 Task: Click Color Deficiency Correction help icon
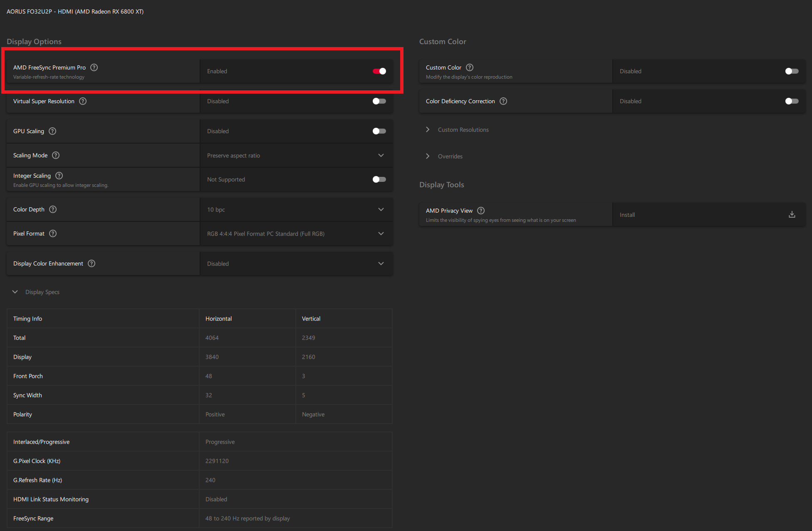click(503, 101)
